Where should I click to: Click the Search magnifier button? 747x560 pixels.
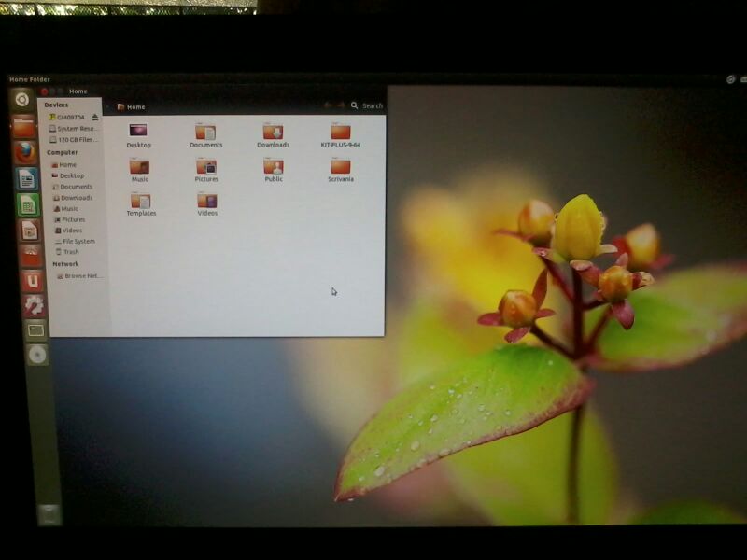tap(355, 105)
